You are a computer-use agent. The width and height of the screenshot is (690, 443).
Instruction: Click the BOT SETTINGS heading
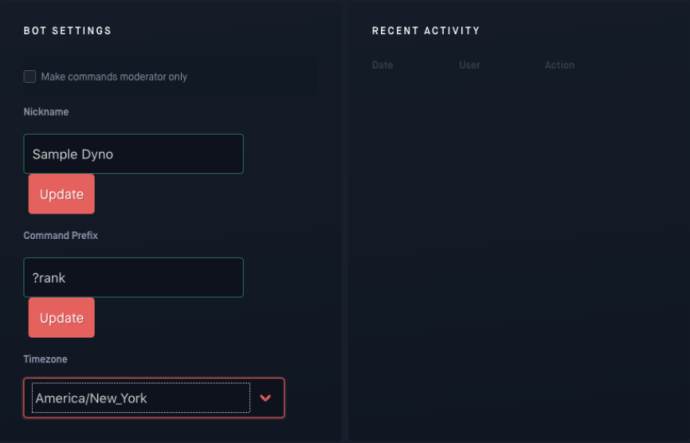point(67,31)
